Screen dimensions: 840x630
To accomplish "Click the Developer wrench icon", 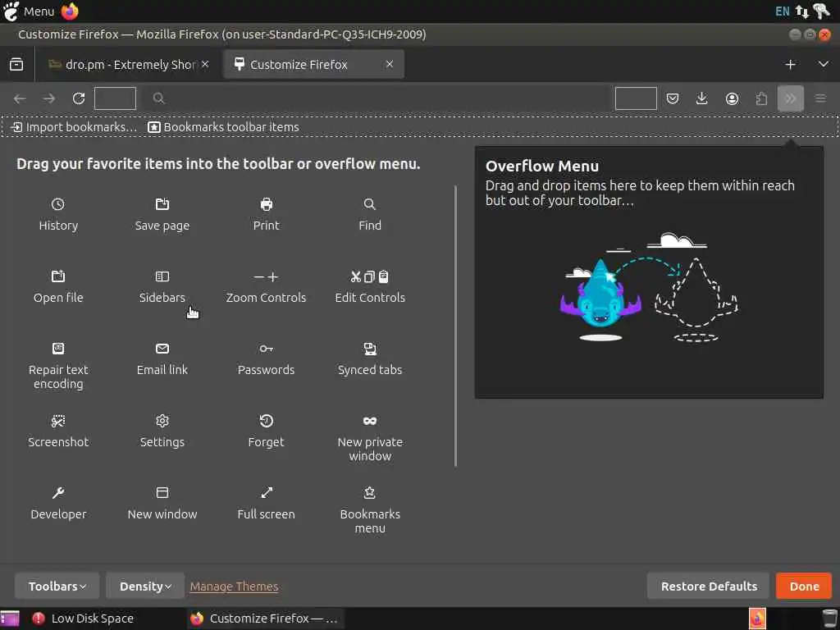I will (58, 493).
